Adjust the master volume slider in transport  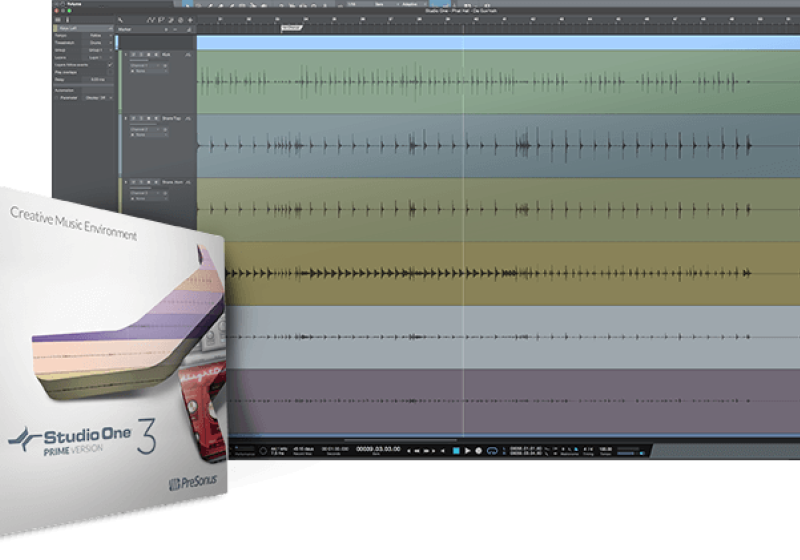630,452
